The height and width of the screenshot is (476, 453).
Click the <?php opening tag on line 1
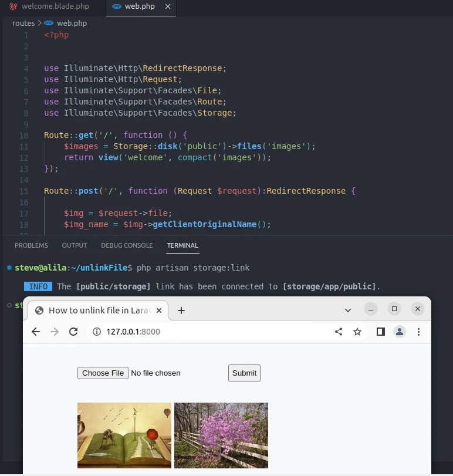56,35
